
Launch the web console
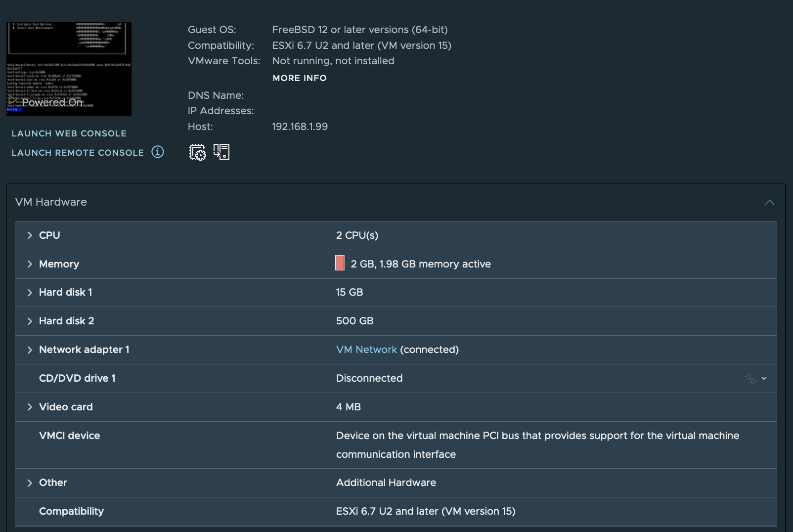tap(69, 133)
